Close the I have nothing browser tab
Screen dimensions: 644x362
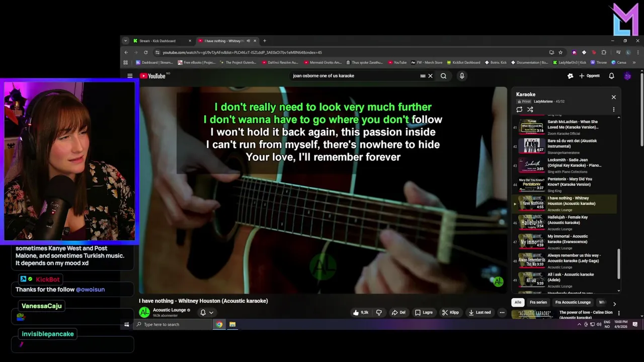(x=255, y=41)
